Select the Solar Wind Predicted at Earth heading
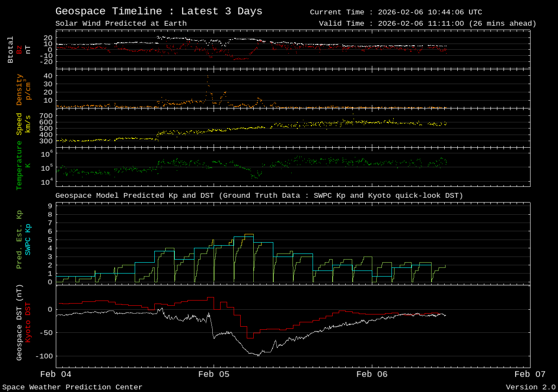558x392 pixels. (x=121, y=23)
